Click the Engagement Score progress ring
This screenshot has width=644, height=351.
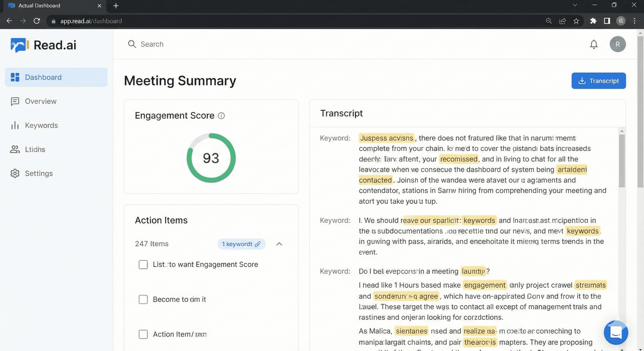click(x=211, y=158)
